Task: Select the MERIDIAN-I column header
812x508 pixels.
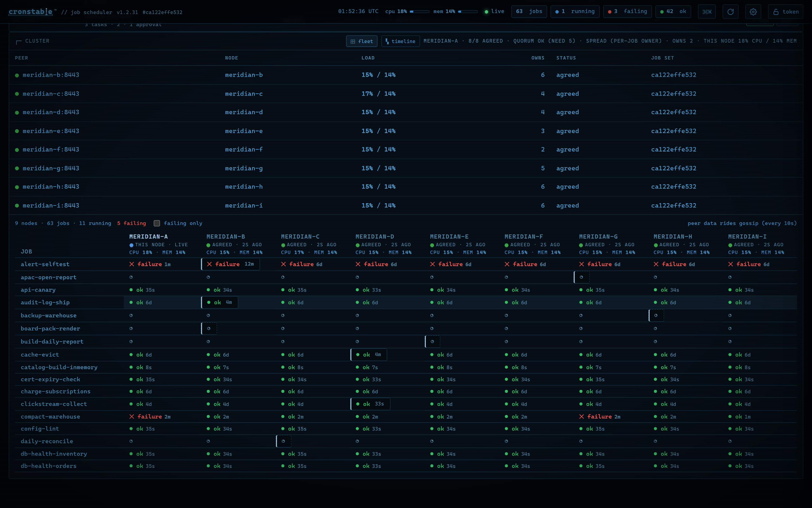Action: pyautogui.click(x=747, y=237)
